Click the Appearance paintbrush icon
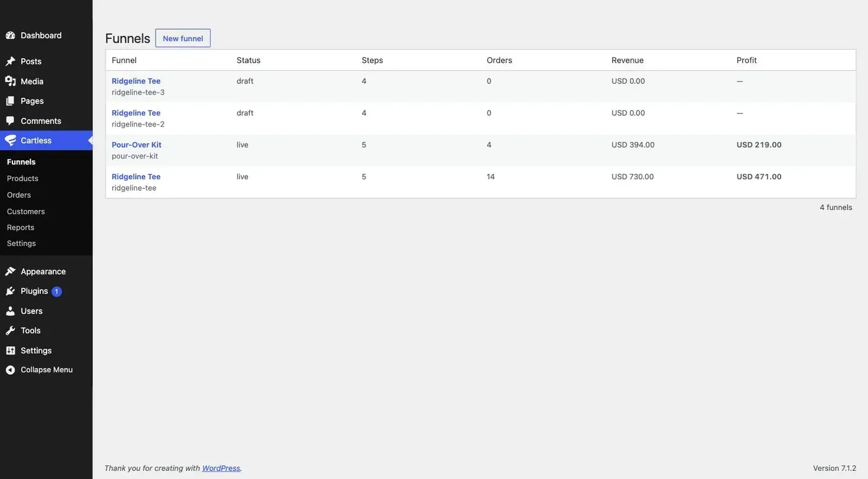The height and width of the screenshot is (479, 868). tap(11, 271)
